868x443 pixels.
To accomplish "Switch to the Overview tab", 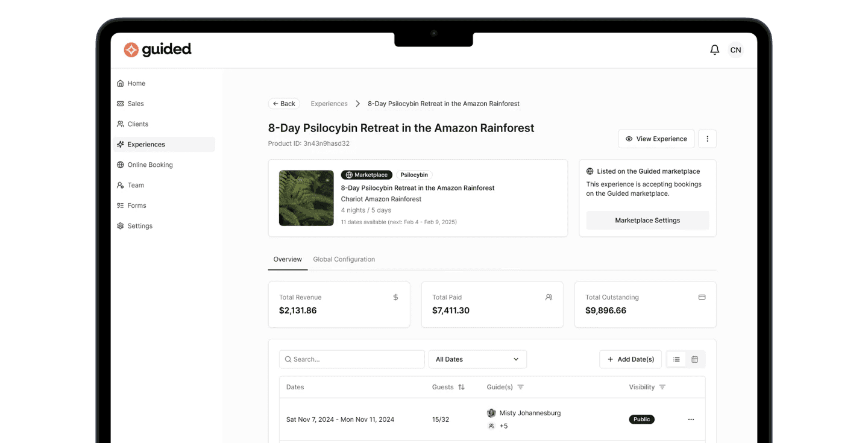I will [288, 259].
